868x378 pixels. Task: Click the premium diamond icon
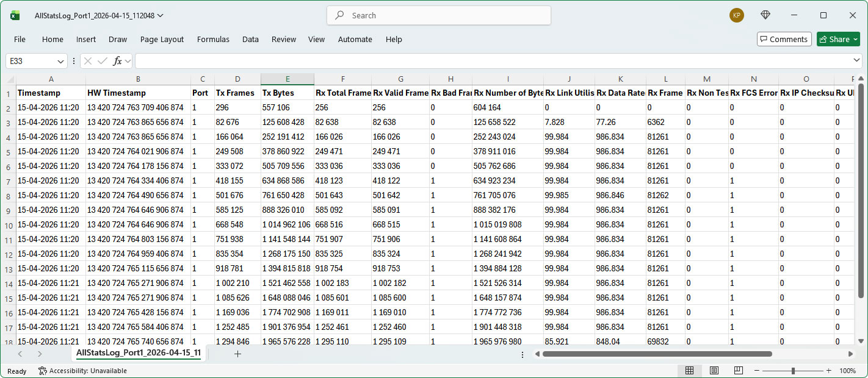tap(765, 15)
